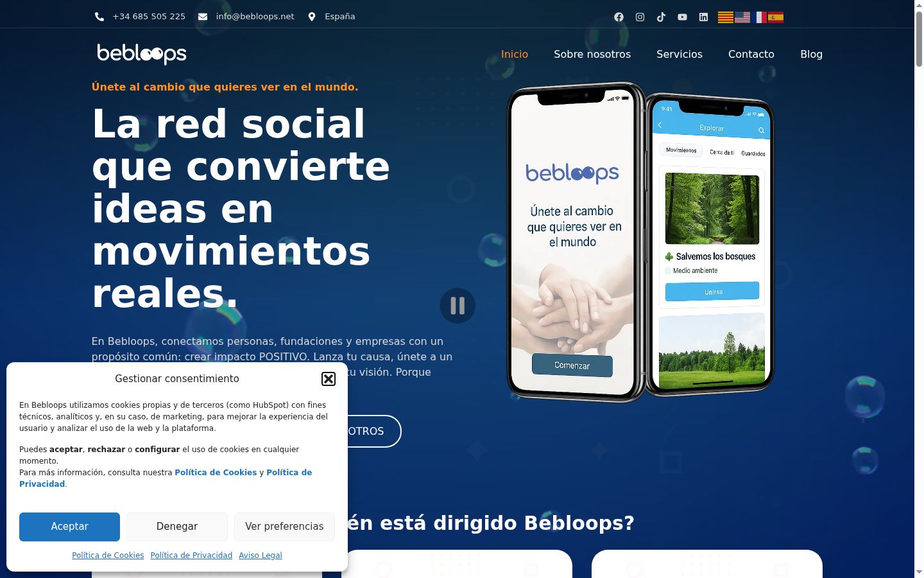Open the Aviso Legal link
This screenshot has width=924, height=578.
click(261, 556)
